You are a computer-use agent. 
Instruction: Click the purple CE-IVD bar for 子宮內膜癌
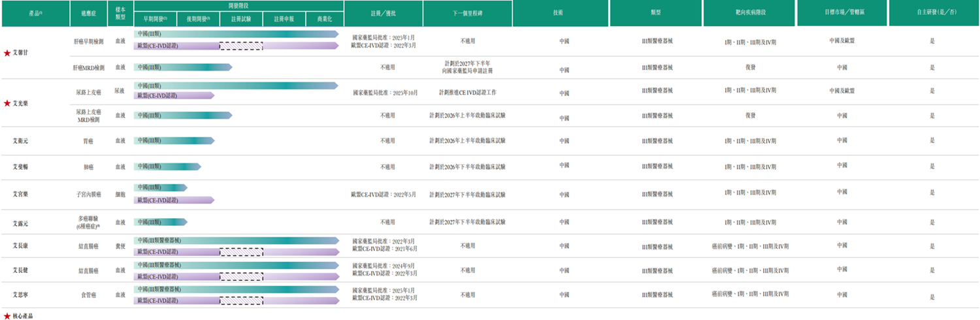pos(174,200)
